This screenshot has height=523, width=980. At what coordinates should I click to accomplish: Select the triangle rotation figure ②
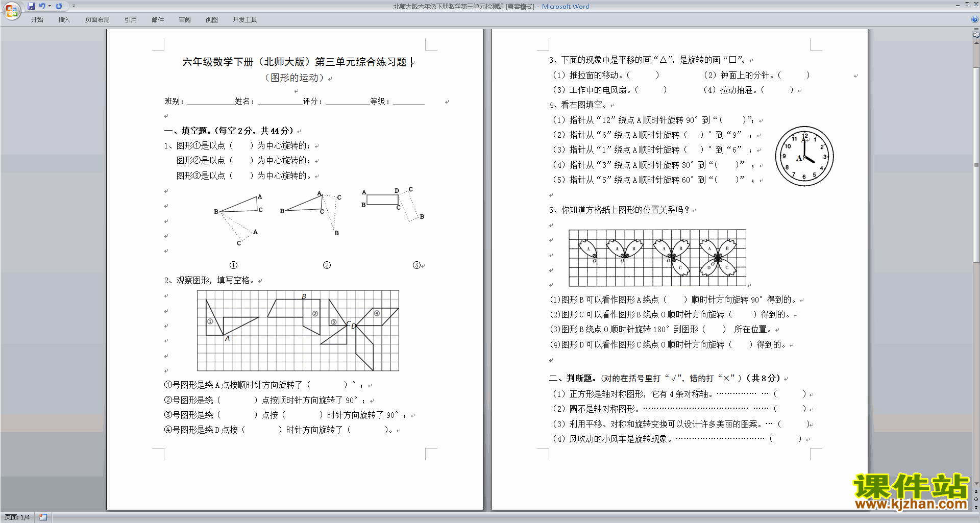(x=311, y=213)
